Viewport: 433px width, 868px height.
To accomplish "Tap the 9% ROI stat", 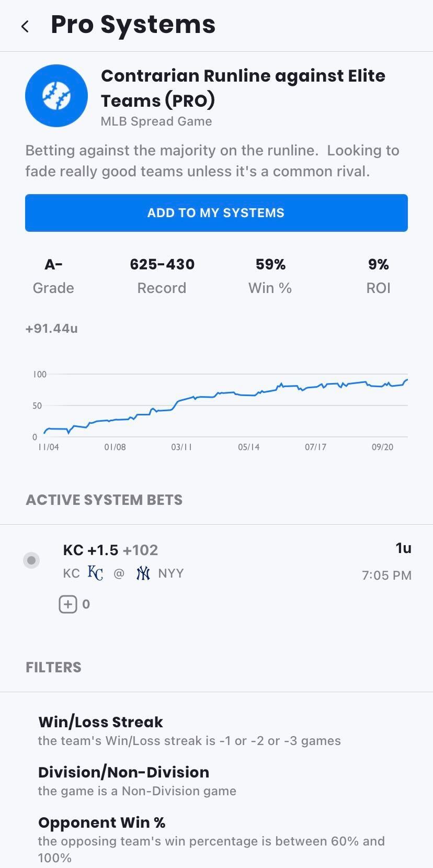I will (378, 275).
